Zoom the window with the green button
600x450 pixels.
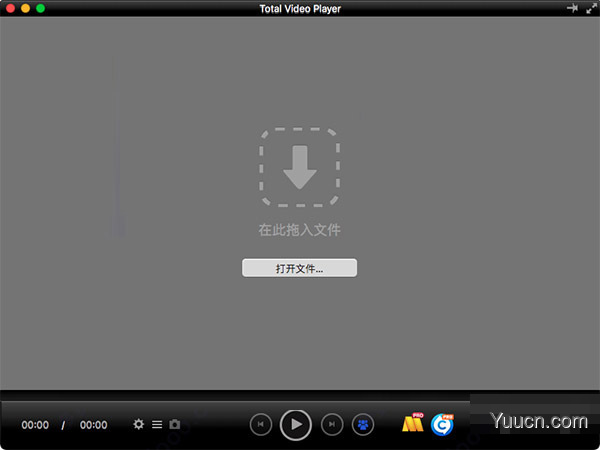tap(40, 8)
